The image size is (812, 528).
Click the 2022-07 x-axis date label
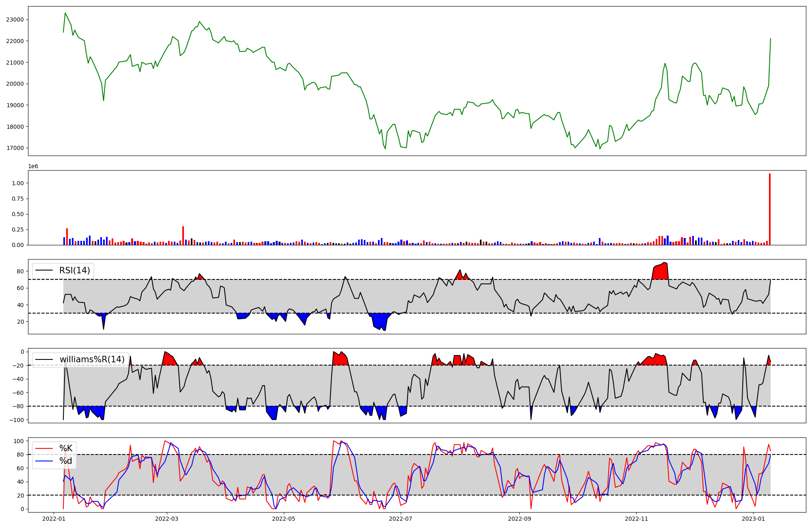point(401,519)
